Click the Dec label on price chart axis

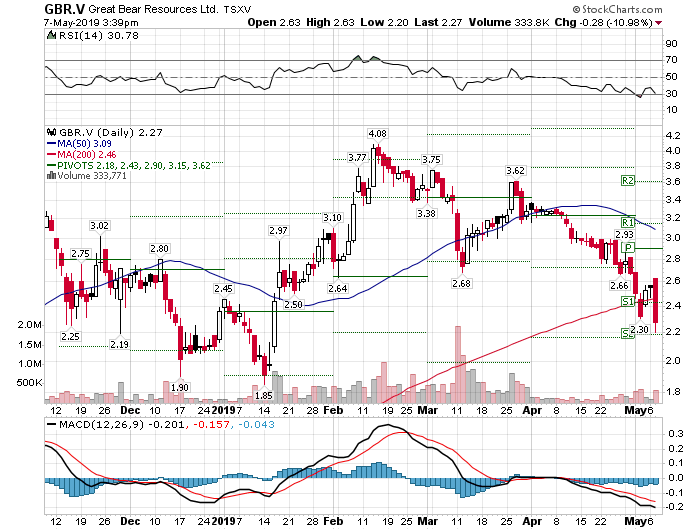coord(130,410)
